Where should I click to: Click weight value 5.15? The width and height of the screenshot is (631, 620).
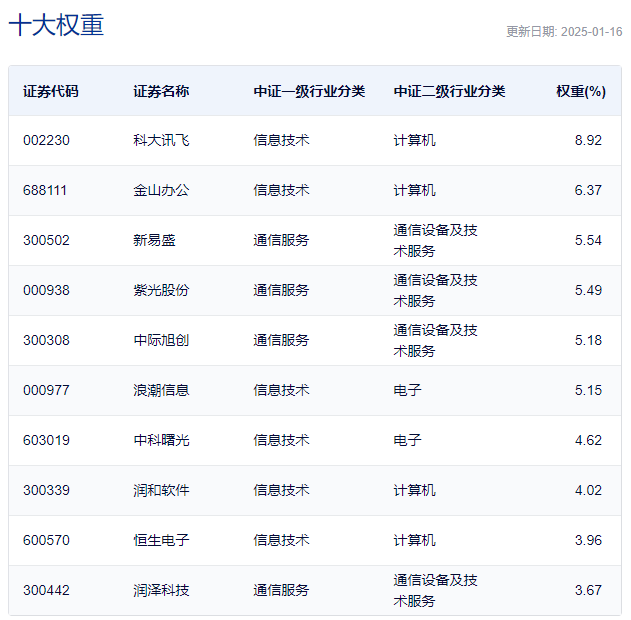pos(588,390)
